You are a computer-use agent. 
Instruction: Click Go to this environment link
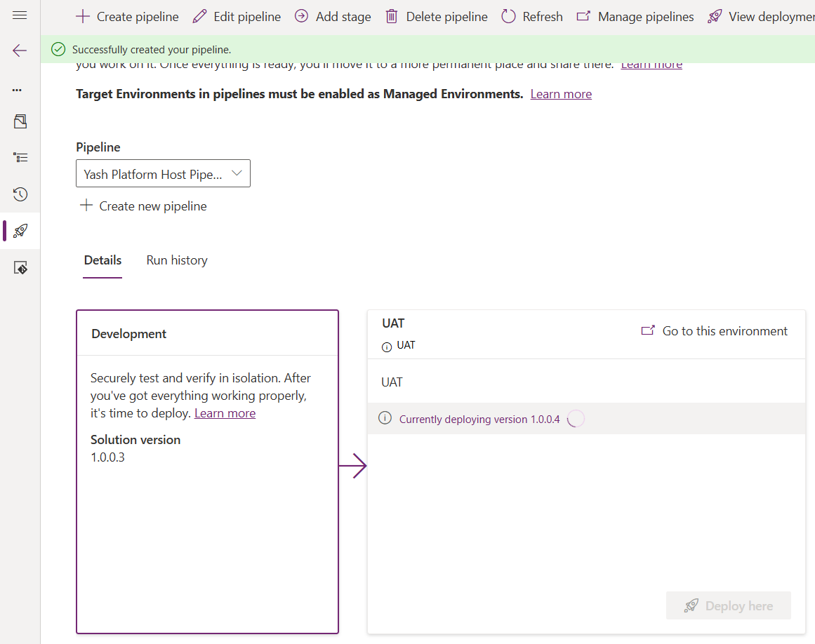click(715, 331)
